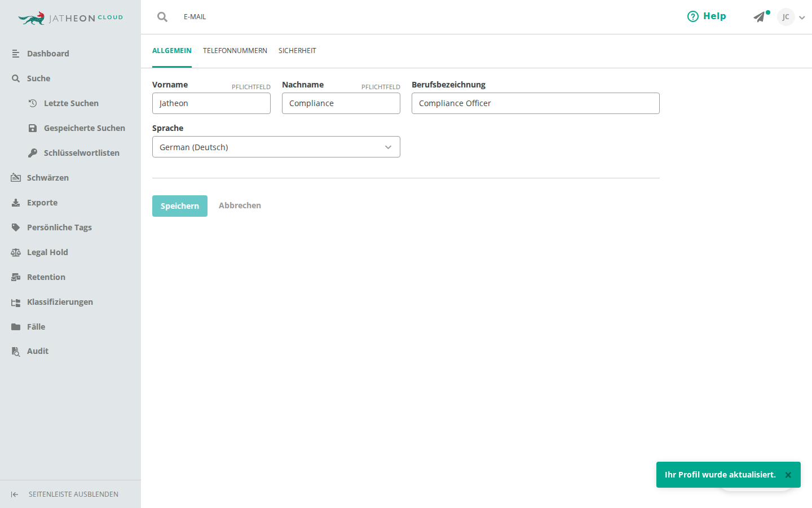
Task: Click the Jatheon Cloud logo
Action: [x=70, y=18]
